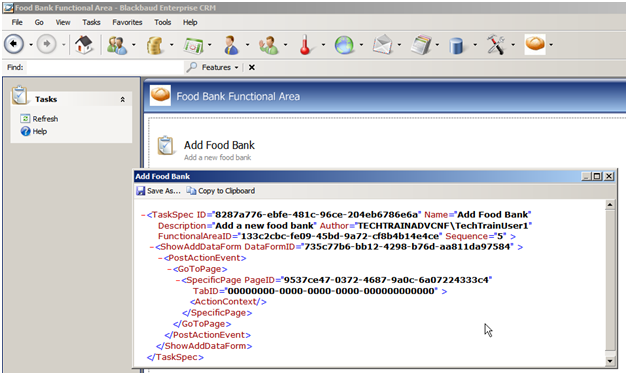This screenshot has height=375, width=628.
Task: Click the XML viewer vertical scrollbar thumb
Action: point(610,280)
